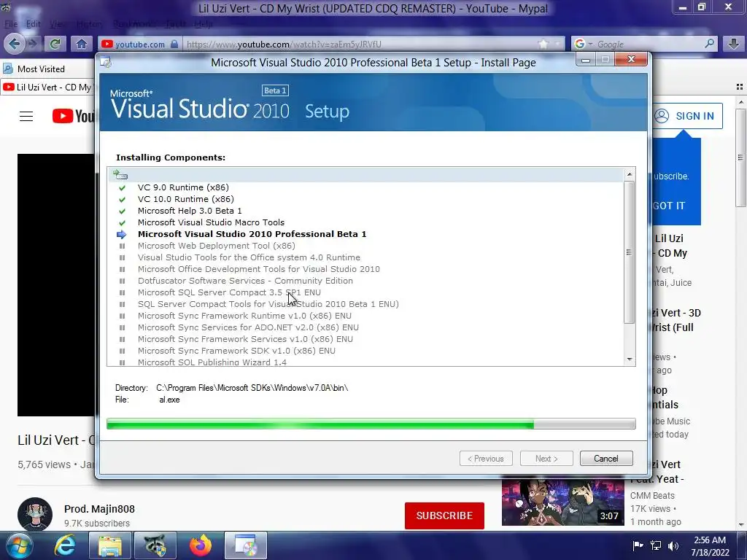747x560 pixels.
Task: Click the Next button in setup
Action: pos(546,459)
